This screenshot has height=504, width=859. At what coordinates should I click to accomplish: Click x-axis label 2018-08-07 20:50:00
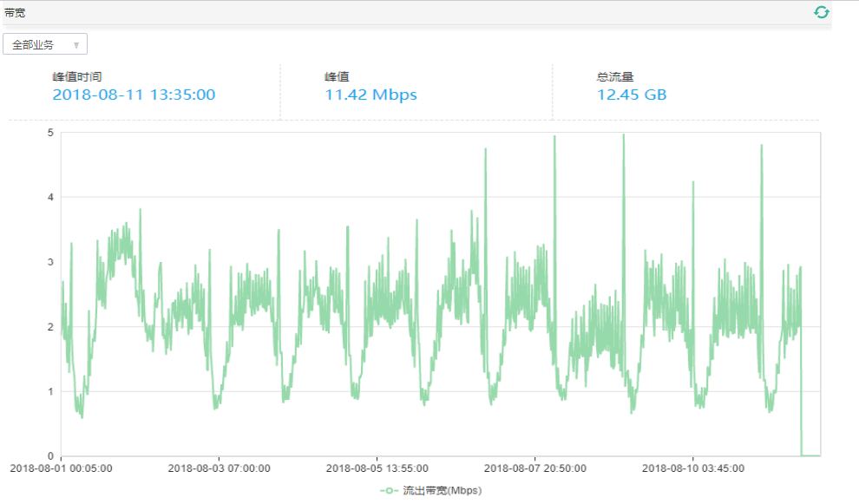pyautogui.click(x=535, y=468)
